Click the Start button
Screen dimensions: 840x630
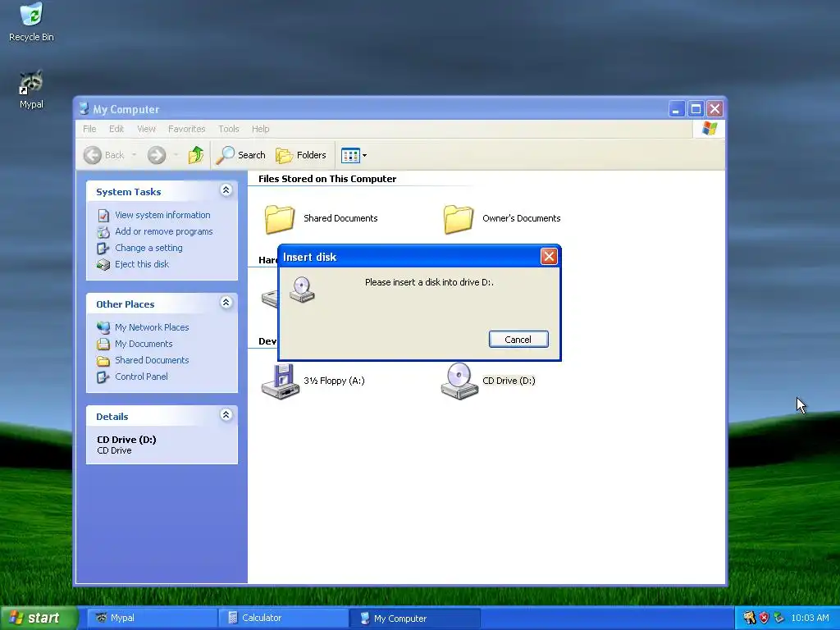[x=38, y=618]
